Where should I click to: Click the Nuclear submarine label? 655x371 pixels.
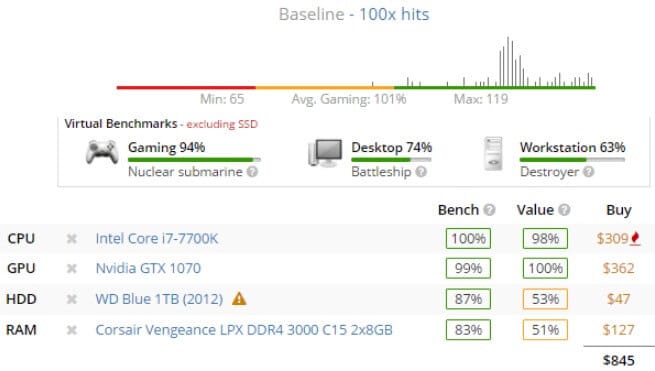pyautogui.click(x=185, y=172)
